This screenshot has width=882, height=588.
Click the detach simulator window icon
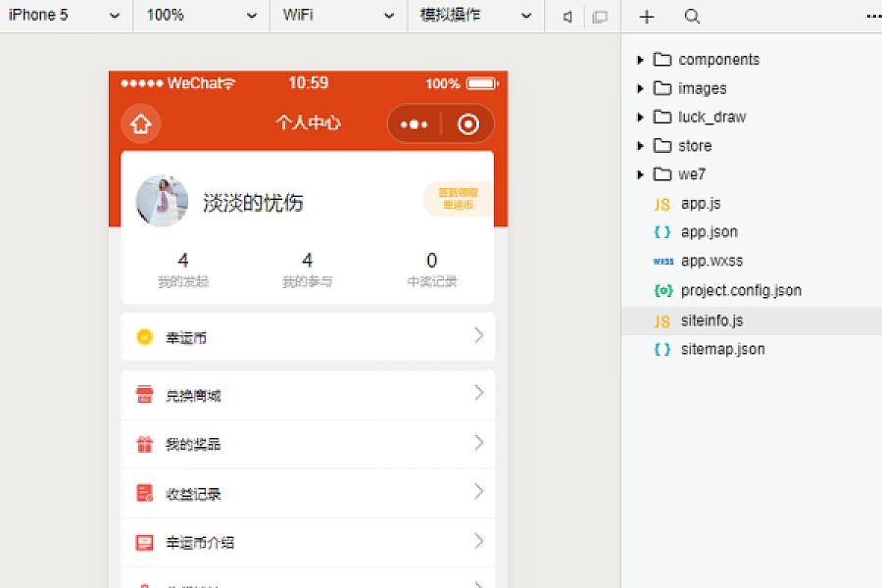[x=600, y=17]
